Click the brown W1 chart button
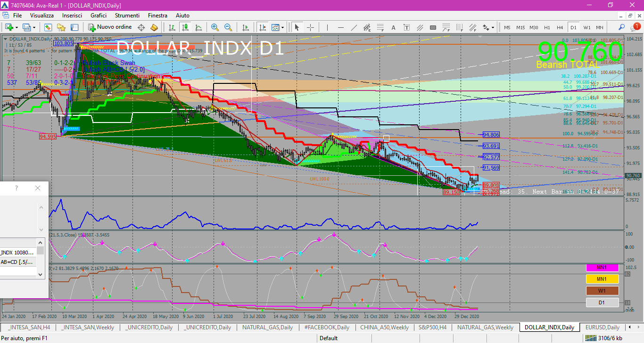Screen dimensions: 644x343 coord(602,291)
